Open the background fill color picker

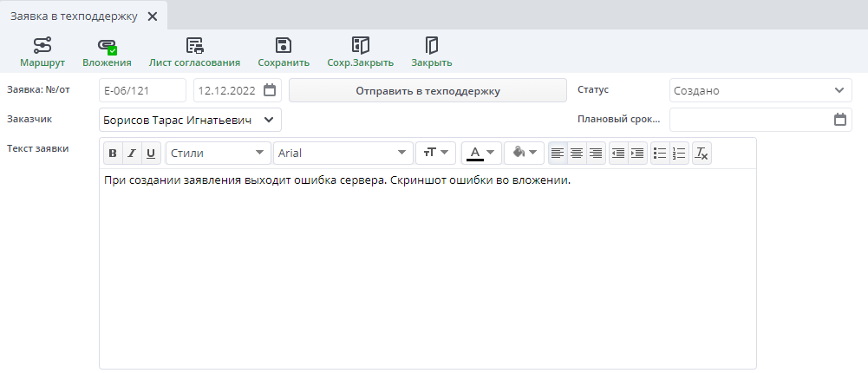[525, 154]
